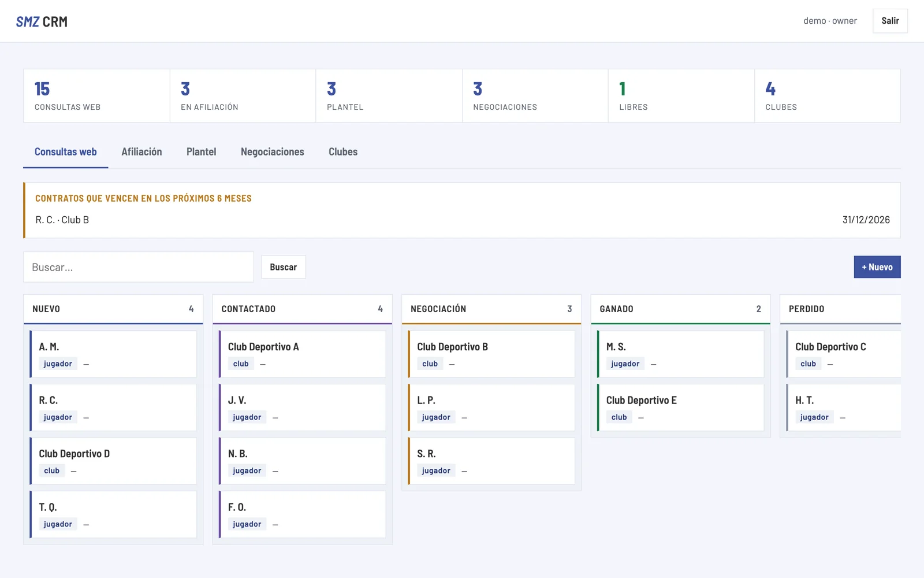This screenshot has width=924, height=578.
Task: Open the 4 Clubes stat card
Action: (827, 96)
